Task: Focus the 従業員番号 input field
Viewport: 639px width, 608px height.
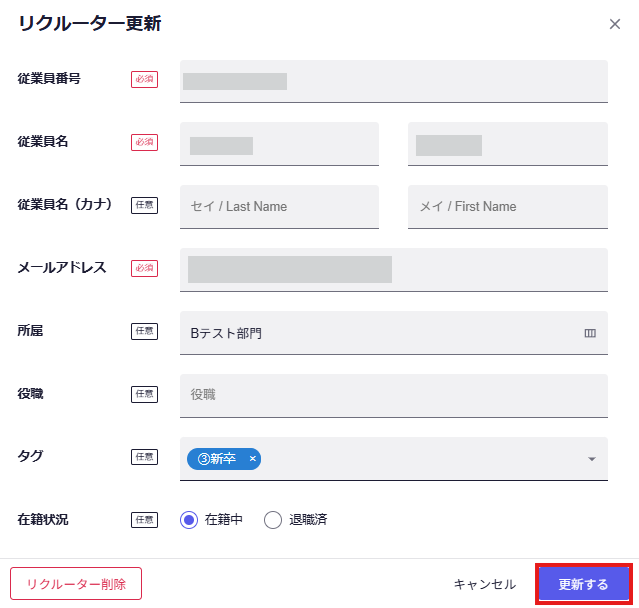Action: (394, 81)
